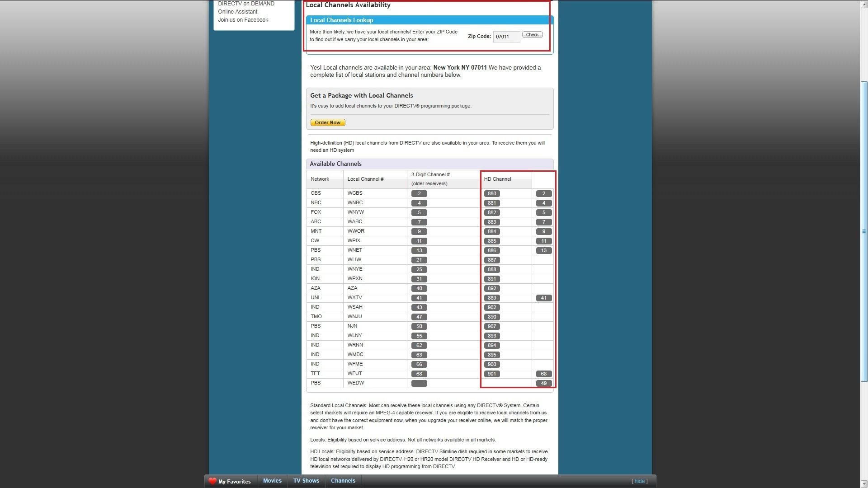Click the WNET local channel cell
This screenshot has width=868, height=488.
[375, 250]
